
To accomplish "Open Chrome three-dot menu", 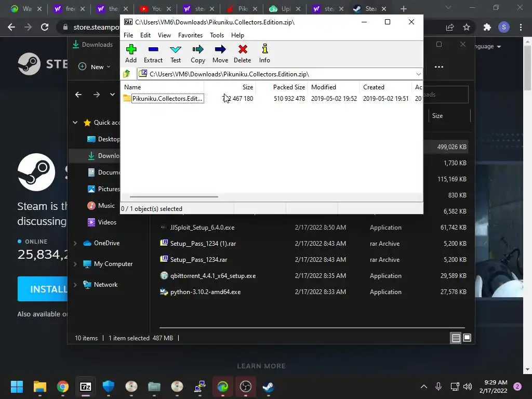I will (x=521, y=27).
